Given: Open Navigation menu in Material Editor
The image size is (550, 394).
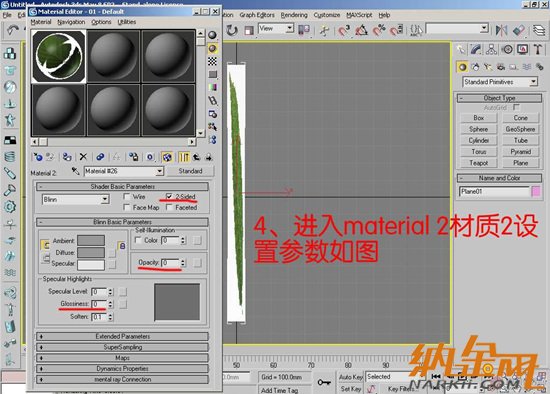Looking at the screenshot, I should [71, 22].
